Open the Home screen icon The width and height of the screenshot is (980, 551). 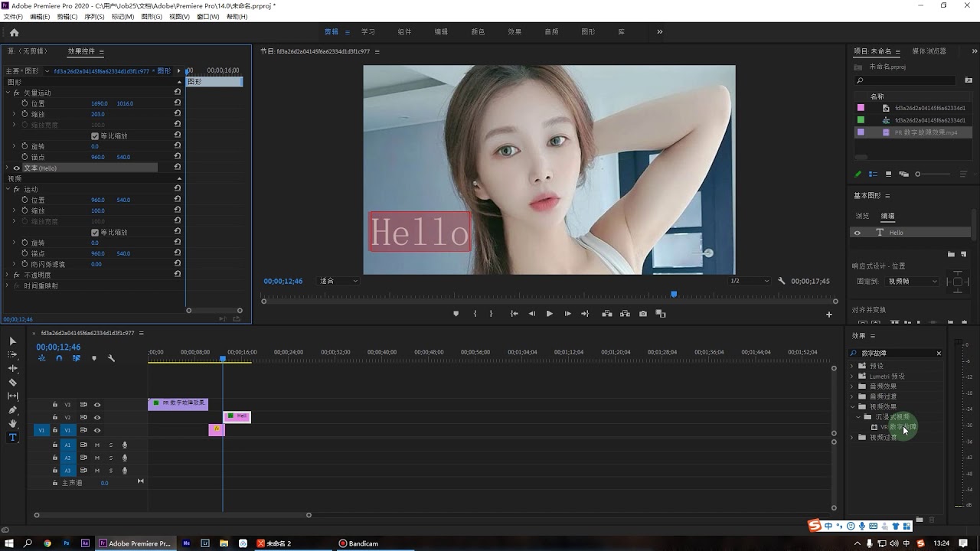(x=14, y=32)
